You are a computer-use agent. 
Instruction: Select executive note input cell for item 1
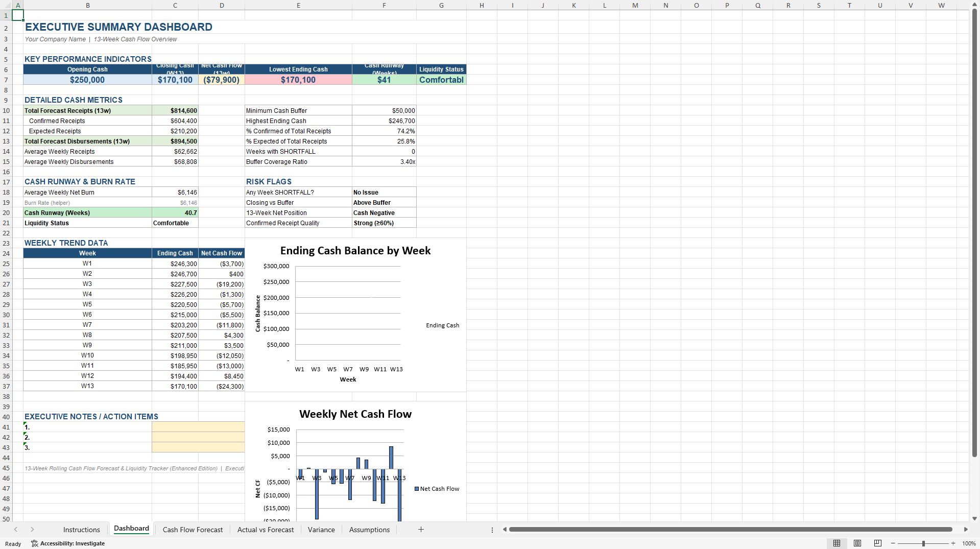198,427
